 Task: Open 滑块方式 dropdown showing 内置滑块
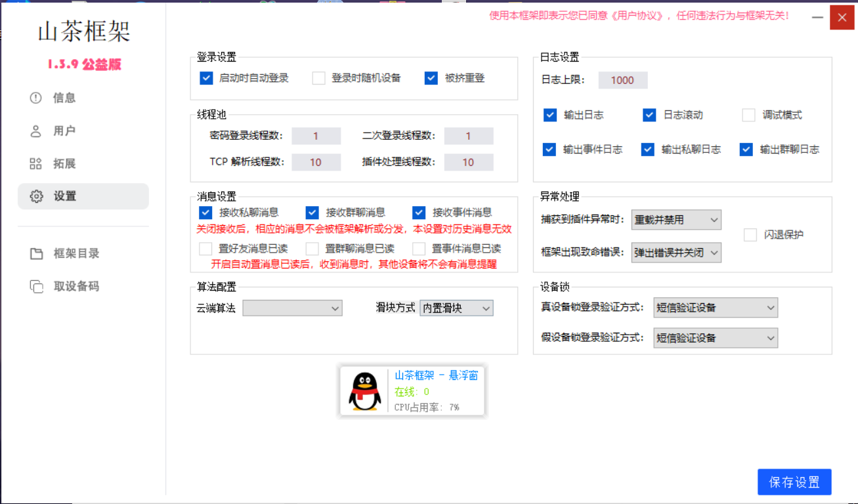click(456, 308)
